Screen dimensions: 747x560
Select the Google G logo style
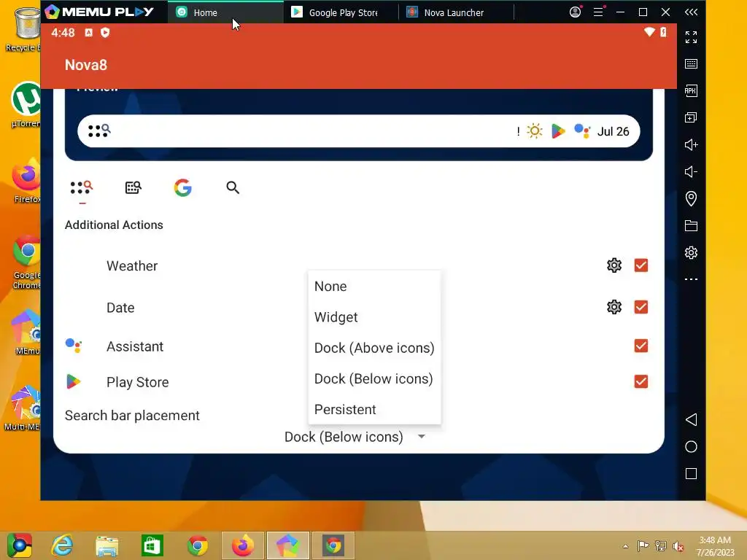(x=183, y=187)
